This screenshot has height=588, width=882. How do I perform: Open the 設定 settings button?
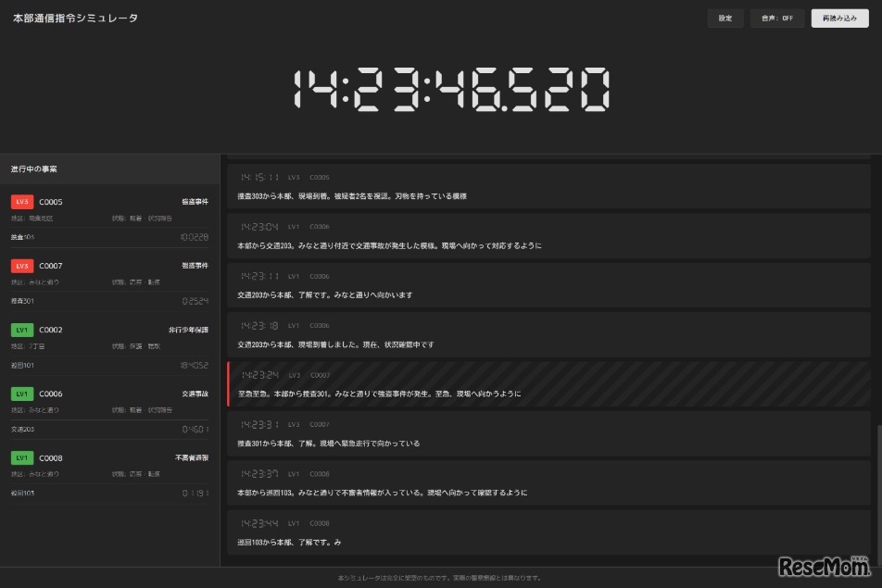pyautogui.click(x=725, y=18)
